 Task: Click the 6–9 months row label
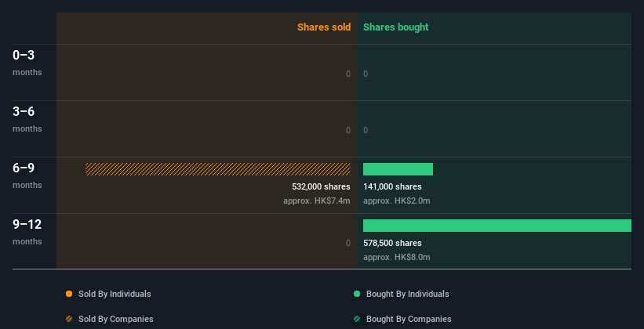pyautogui.click(x=27, y=175)
